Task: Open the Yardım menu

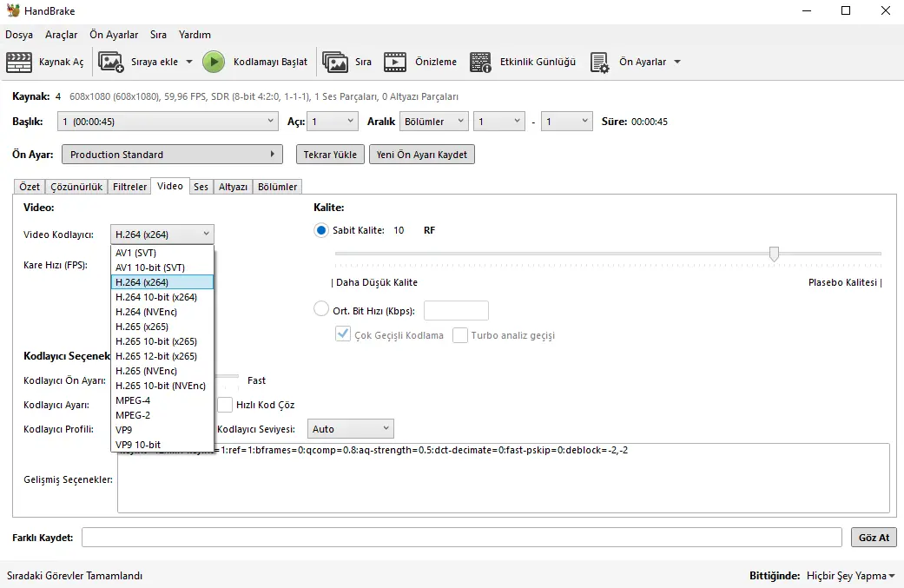Action: (x=195, y=35)
